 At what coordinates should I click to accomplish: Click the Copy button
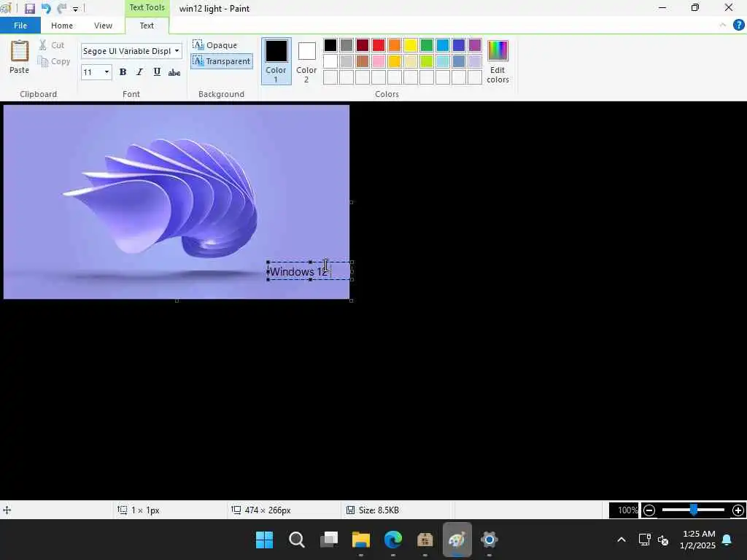point(54,61)
